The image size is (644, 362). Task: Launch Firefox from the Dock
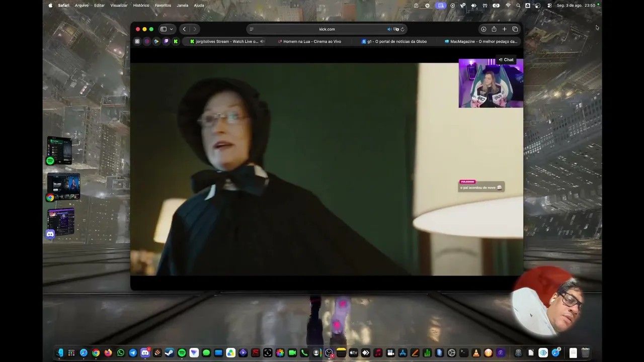(x=108, y=353)
